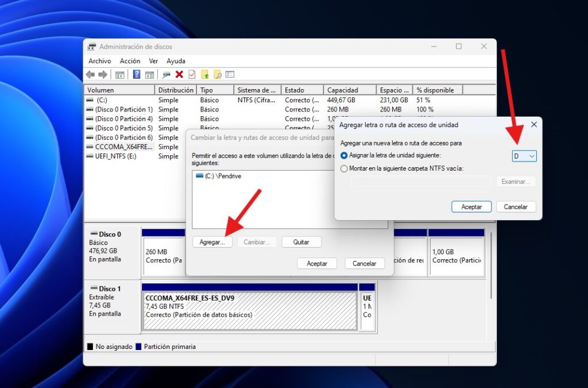The width and height of the screenshot is (588, 388).
Task: Click drive icon beside Disco 0 Partición 6
Action: pos(90,138)
